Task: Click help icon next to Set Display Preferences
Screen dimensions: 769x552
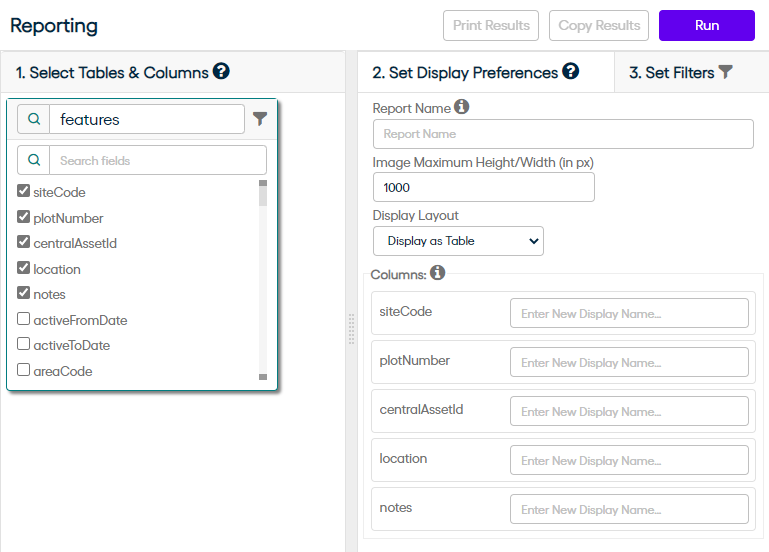Action: pos(571,71)
